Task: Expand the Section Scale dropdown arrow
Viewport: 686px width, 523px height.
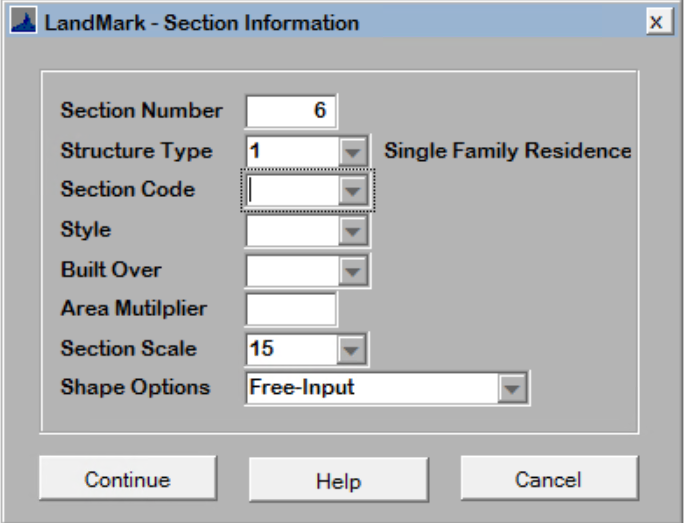Action: (x=354, y=349)
